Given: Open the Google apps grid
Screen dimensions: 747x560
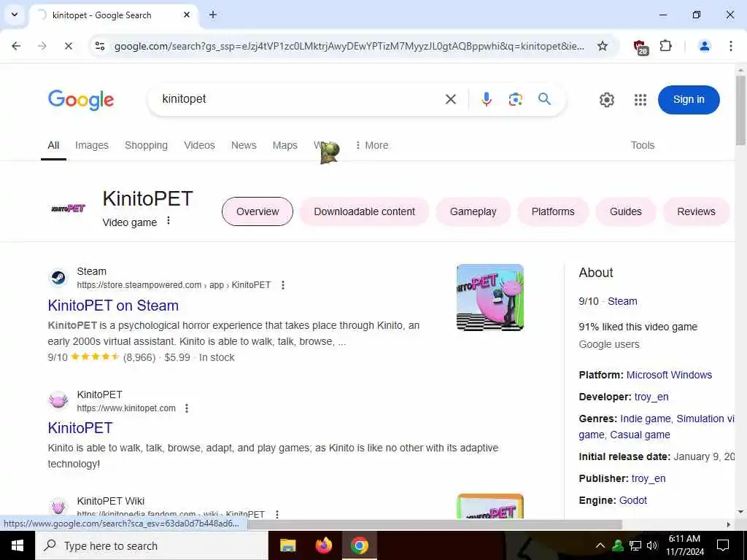Looking at the screenshot, I should tap(640, 100).
